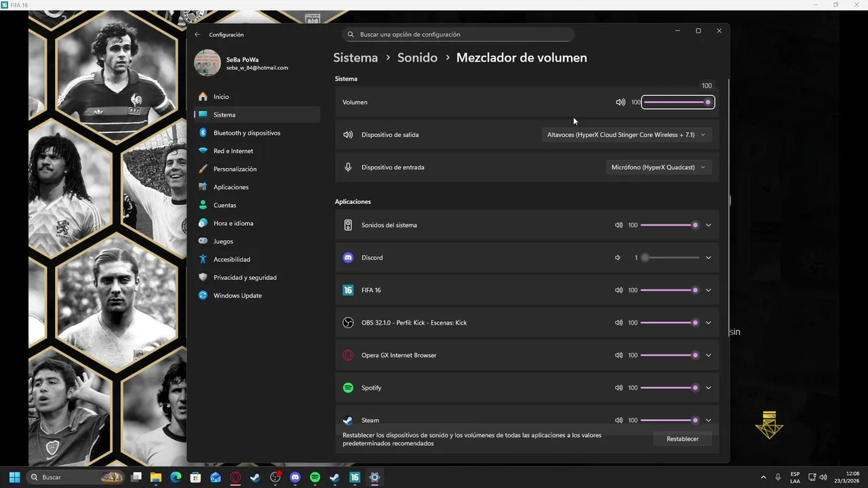Show hidden system tray icons
Screen dimensions: 868x488
click(764, 477)
